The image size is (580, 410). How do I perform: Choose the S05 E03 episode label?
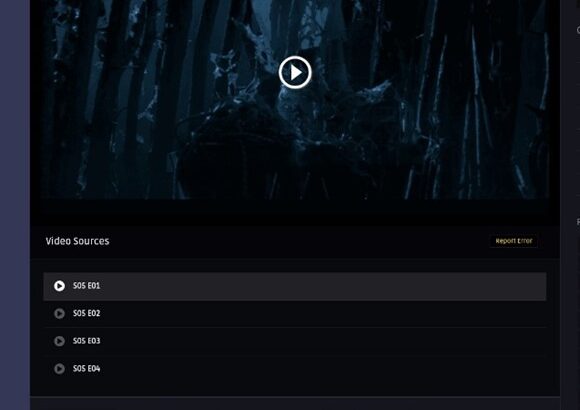pos(87,341)
